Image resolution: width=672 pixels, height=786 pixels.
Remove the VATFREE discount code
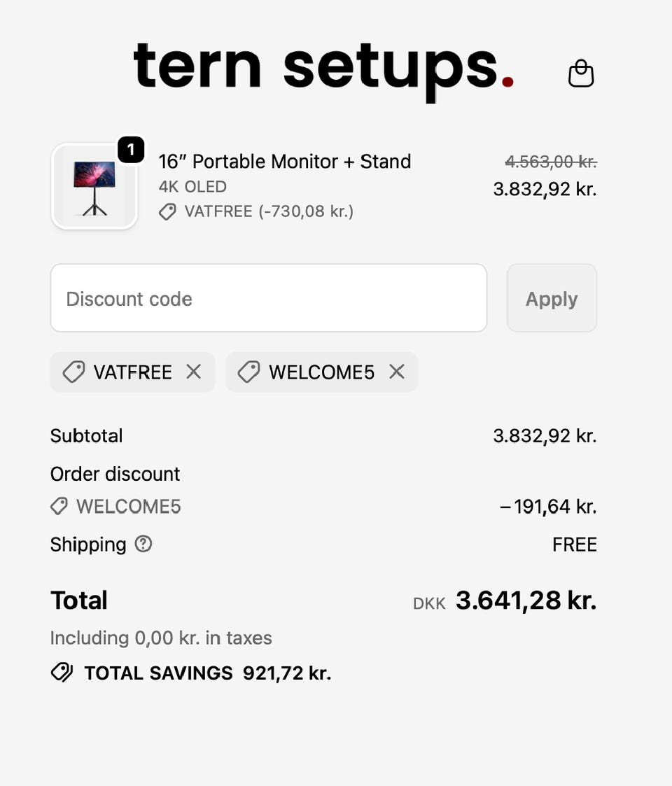tap(194, 372)
